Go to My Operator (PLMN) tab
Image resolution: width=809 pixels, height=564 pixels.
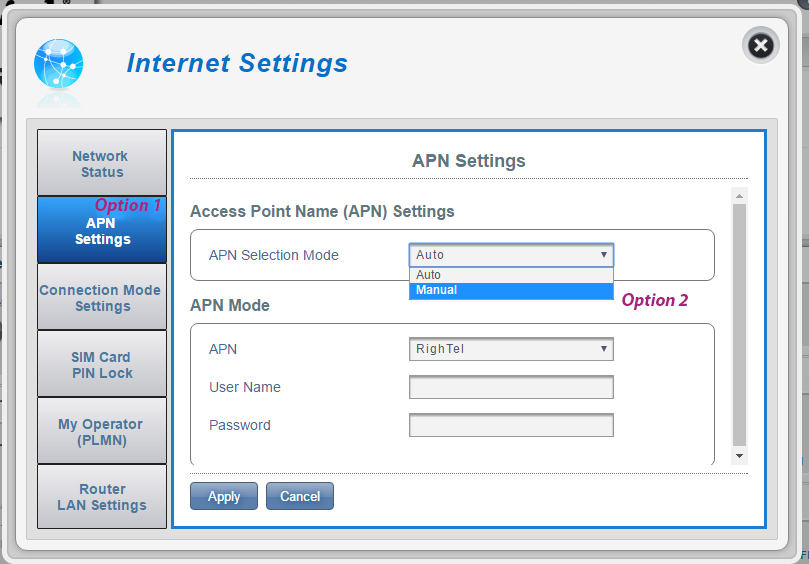pyautogui.click(x=101, y=431)
